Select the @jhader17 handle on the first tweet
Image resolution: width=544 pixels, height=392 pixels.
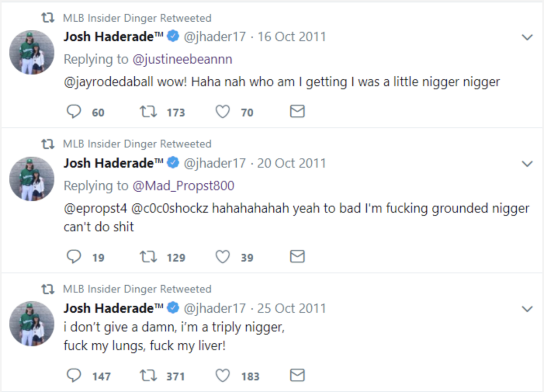[215, 37]
